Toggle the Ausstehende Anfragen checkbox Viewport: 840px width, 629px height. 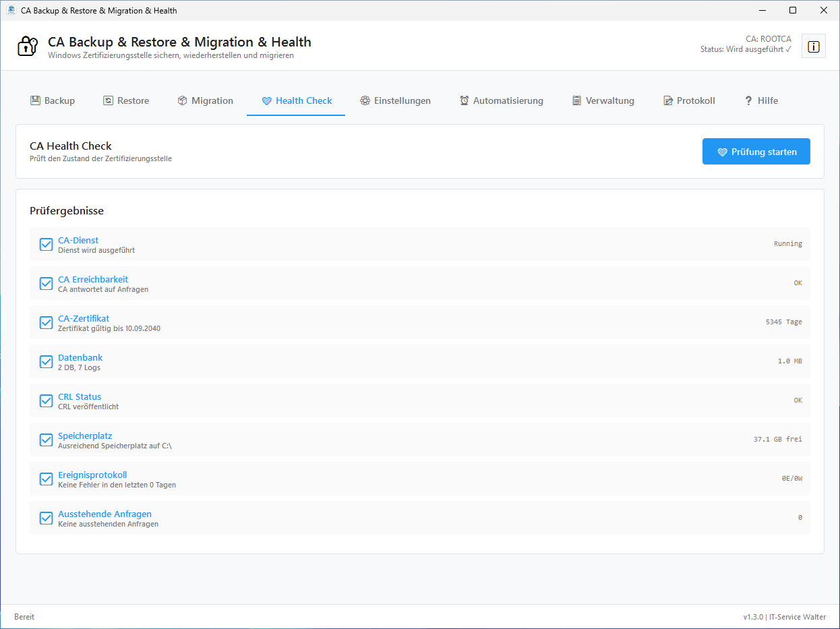[x=47, y=518]
